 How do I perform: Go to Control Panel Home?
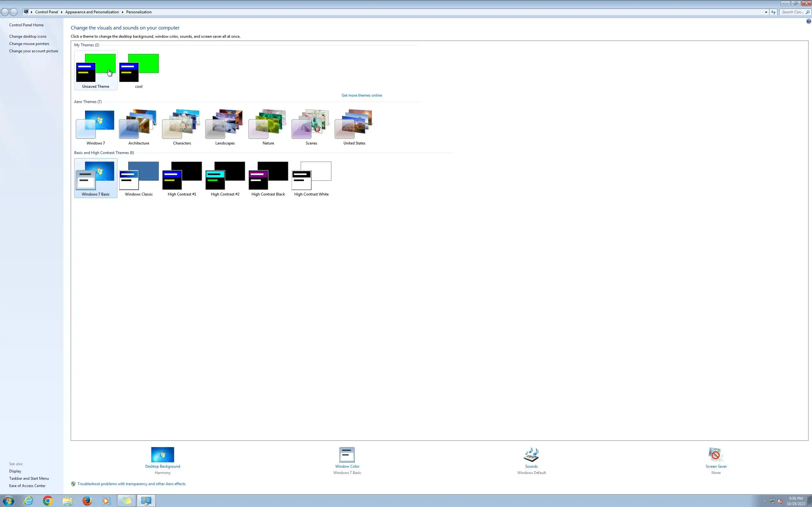pos(26,25)
